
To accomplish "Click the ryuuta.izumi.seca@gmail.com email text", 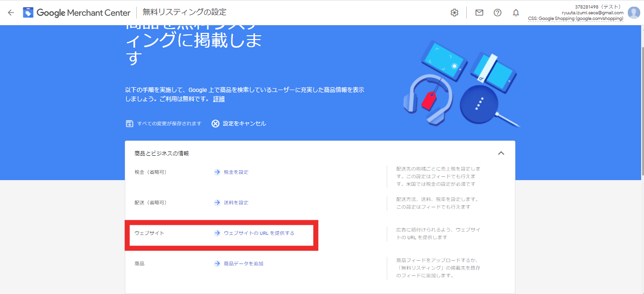I will point(593,13).
